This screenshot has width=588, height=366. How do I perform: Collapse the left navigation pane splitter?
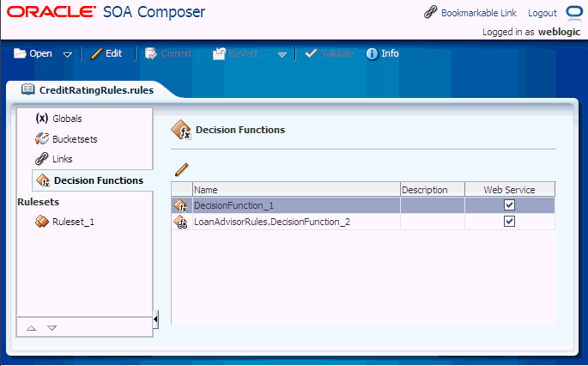pos(155,320)
